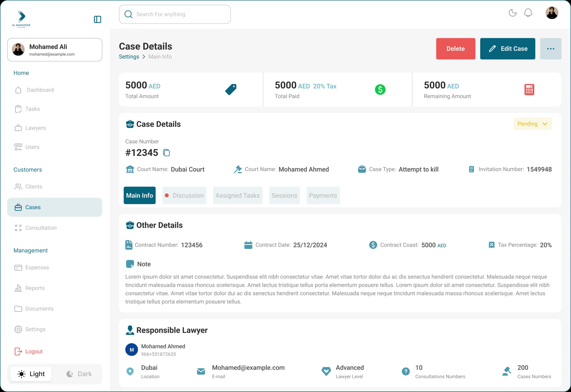Screen dimensions: 571x392
Task: Click the diamond icon beside Advanced Lawyer Level
Action: pyautogui.click(x=326, y=371)
